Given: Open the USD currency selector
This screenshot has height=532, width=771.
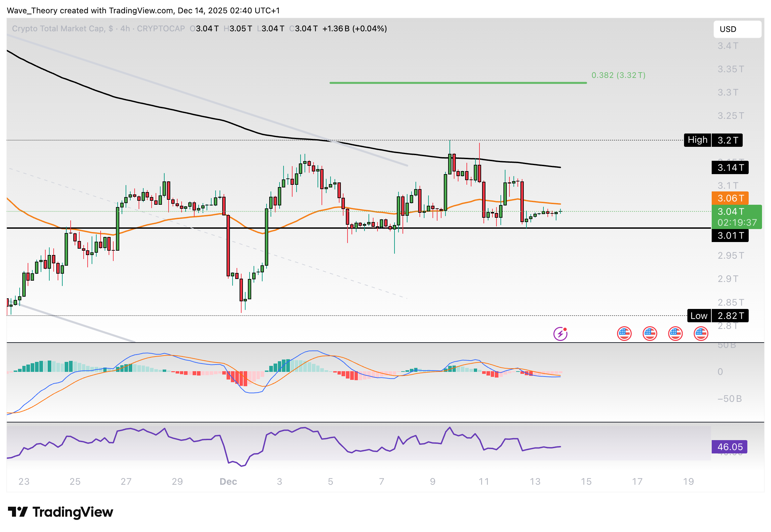Looking at the screenshot, I should click(737, 29).
